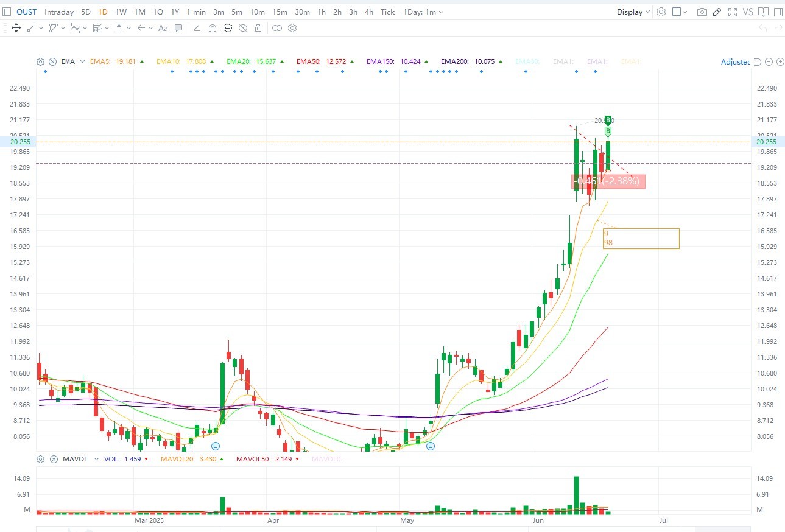Click the E earnings marker near May

click(431, 446)
